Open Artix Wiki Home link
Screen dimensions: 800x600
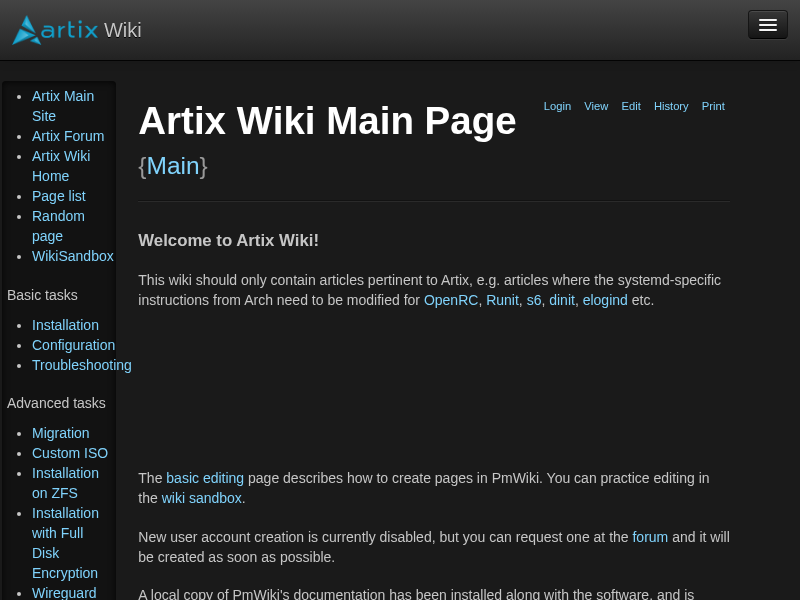[61, 166]
